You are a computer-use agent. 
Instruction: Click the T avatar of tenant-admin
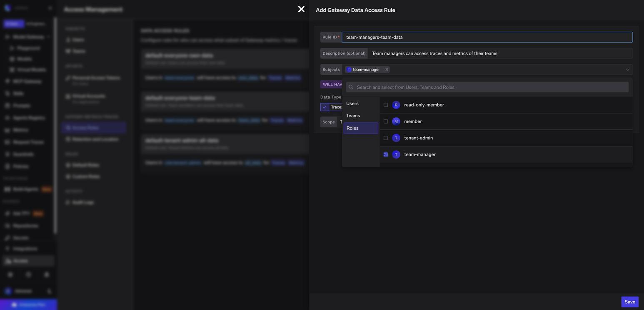tap(396, 138)
